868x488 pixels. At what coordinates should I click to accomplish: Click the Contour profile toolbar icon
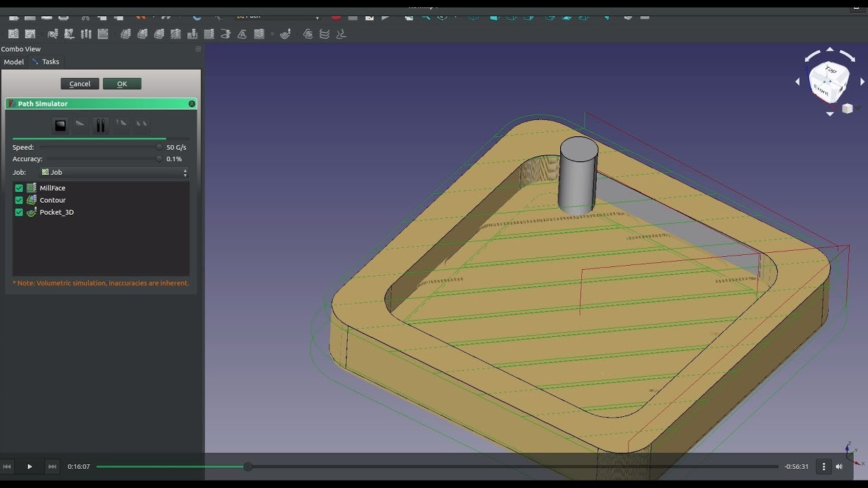coord(125,34)
